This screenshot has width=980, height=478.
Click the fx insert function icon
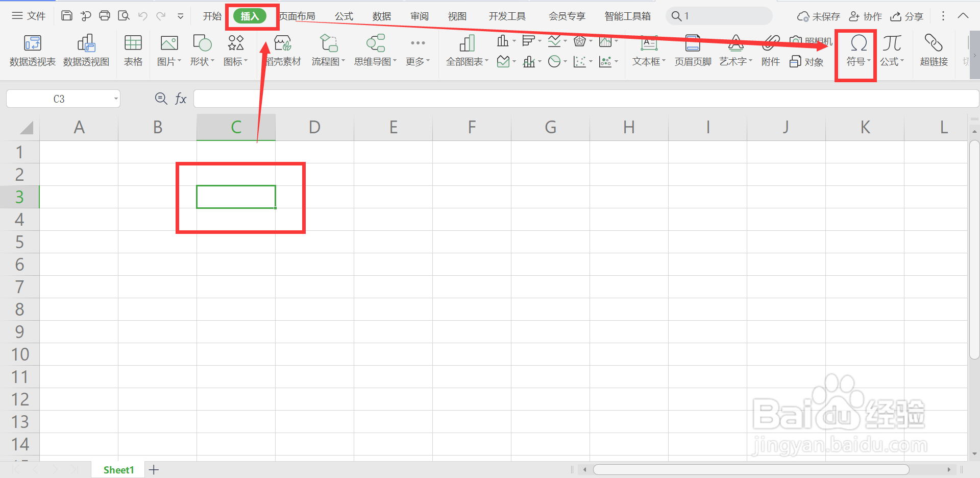[x=181, y=99]
